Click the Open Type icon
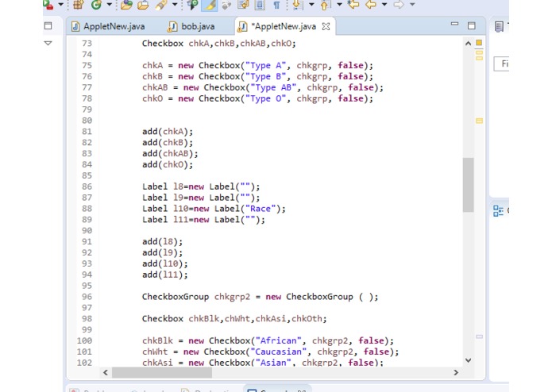Screen dimensions: 552x392 click(x=126, y=5)
